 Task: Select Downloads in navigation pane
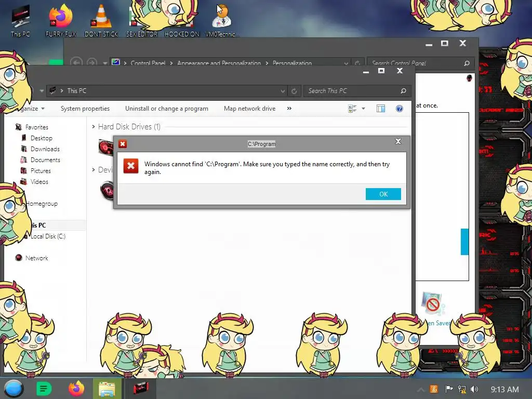point(45,149)
